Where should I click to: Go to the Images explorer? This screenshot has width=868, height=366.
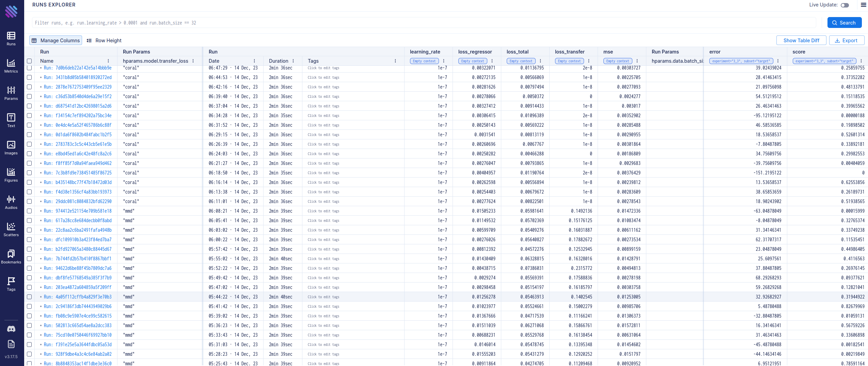pyautogui.click(x=11, y=148)
